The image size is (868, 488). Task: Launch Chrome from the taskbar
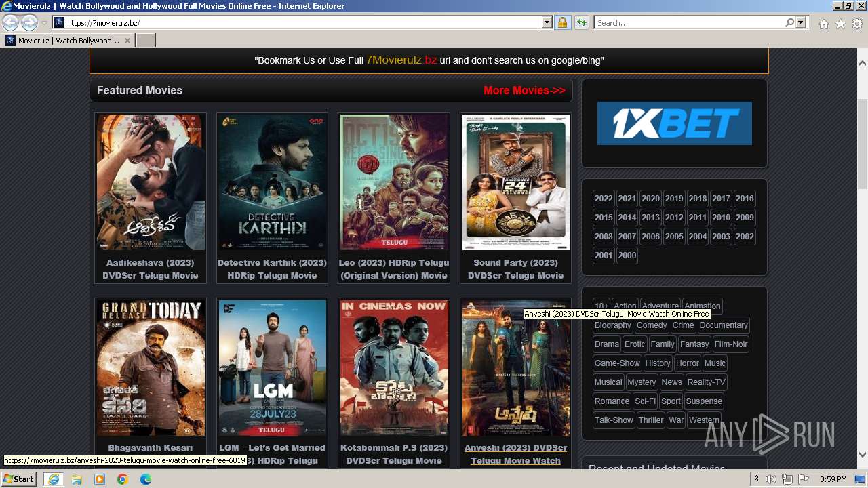(122, 479)
